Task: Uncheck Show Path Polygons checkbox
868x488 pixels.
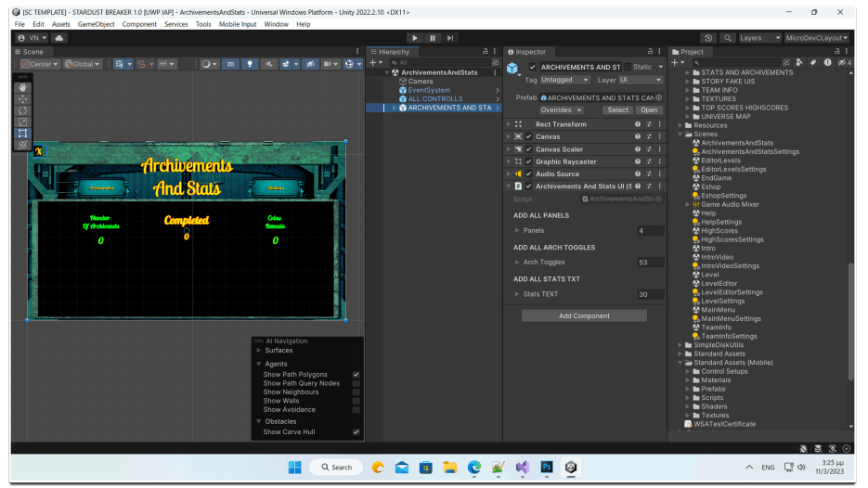Action: pos(356,375)
